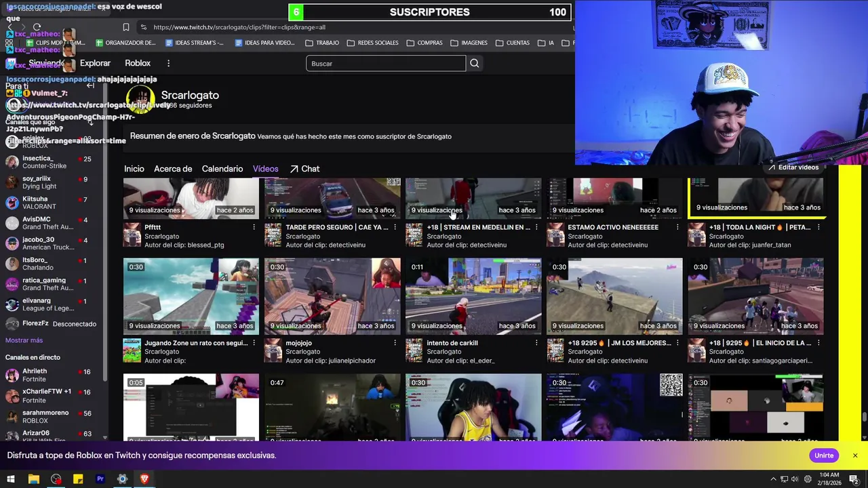Open the Explorar page
868x488 pixels.
pos(95,63)
